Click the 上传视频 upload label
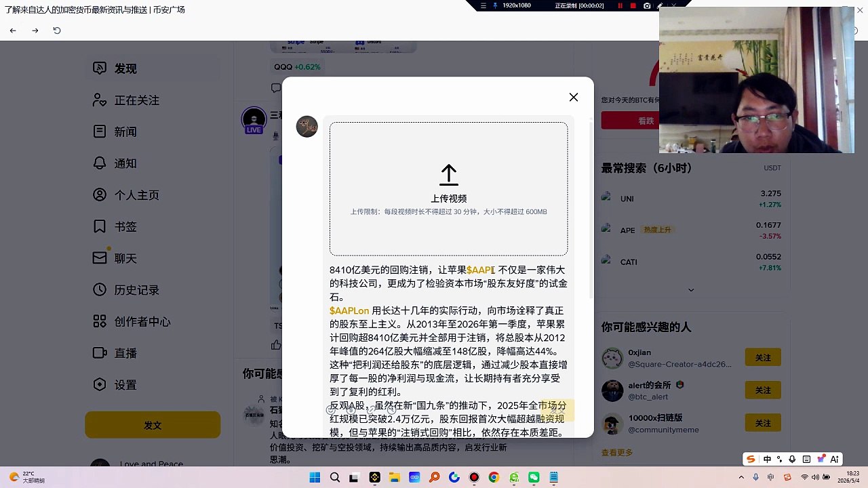Image resolution: width=868 pixels, height=488 pixels. pyautogui.click(x=448, y=199)
